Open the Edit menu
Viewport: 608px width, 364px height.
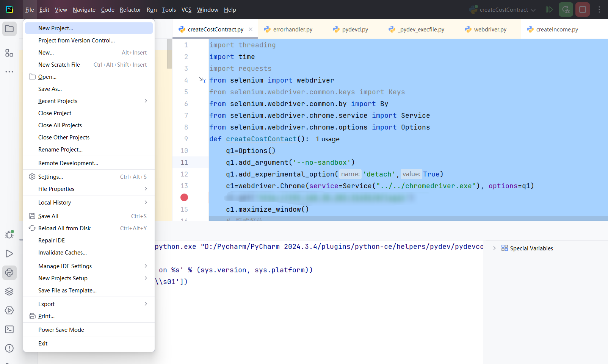tap(44, 9)
